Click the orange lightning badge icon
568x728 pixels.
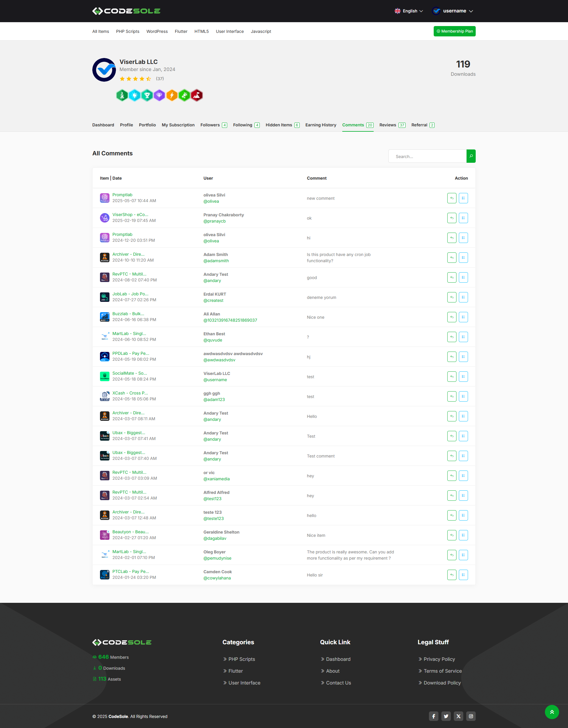click(x=172, y=95)
